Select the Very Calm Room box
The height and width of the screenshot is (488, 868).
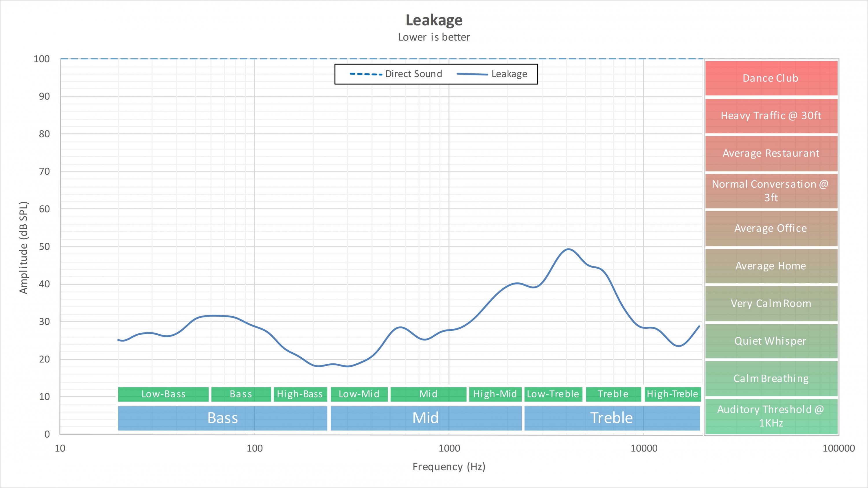[771, 304]
